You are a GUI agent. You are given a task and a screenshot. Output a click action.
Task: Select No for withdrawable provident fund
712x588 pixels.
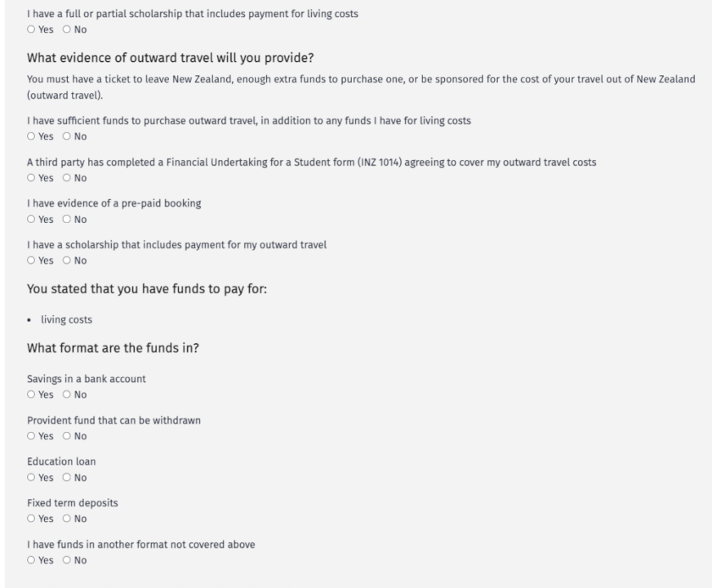67,437
